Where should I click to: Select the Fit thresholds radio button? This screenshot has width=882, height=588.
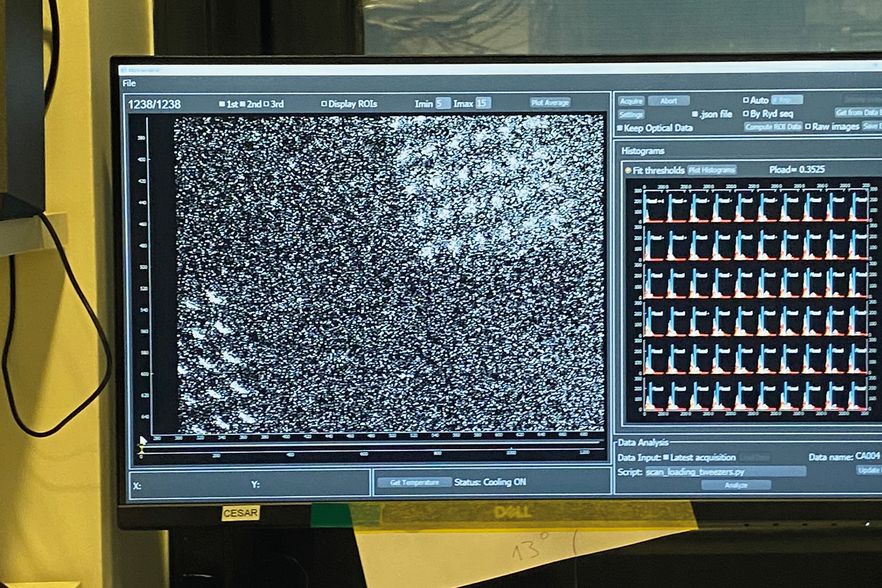(x=628, y=171)
